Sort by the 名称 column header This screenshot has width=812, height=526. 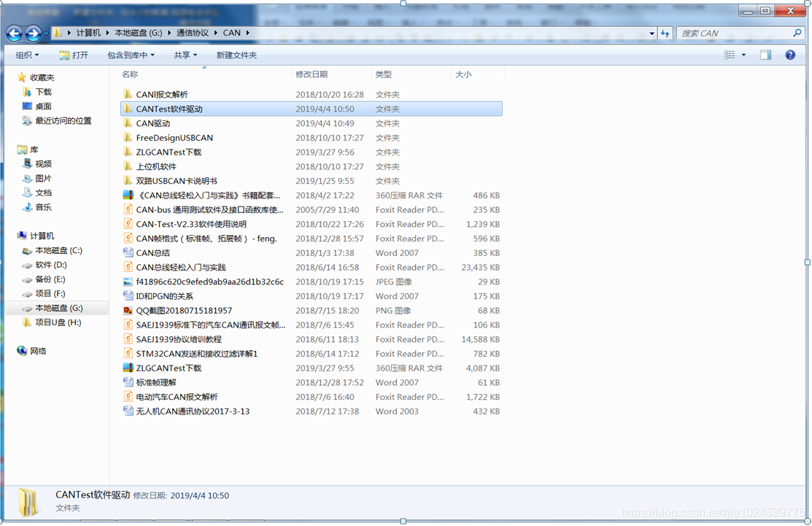[130, 74]
